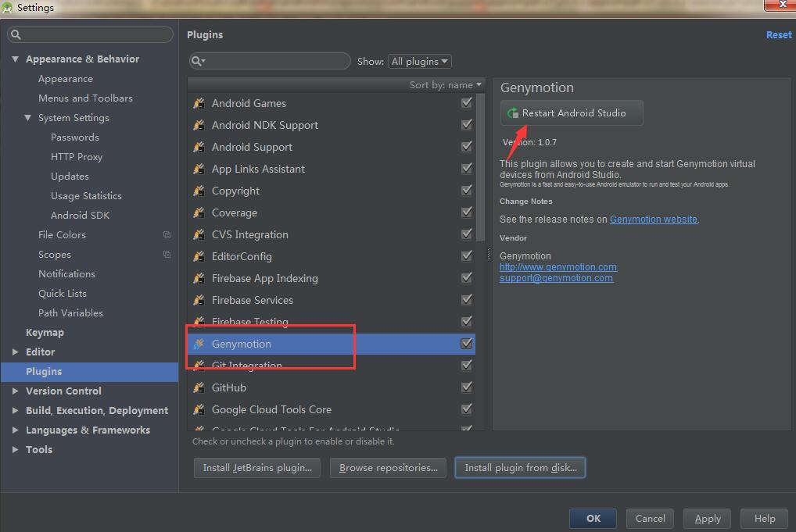
Task: Click Restart Android Studio button
Action: 572,113
